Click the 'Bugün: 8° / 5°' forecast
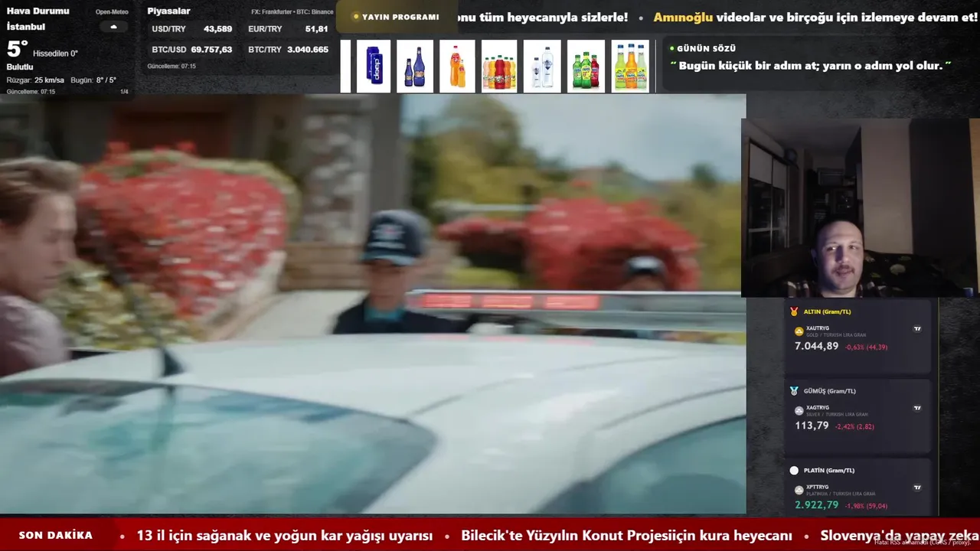Viewport: 980px width, 551px height. [93, 80]
